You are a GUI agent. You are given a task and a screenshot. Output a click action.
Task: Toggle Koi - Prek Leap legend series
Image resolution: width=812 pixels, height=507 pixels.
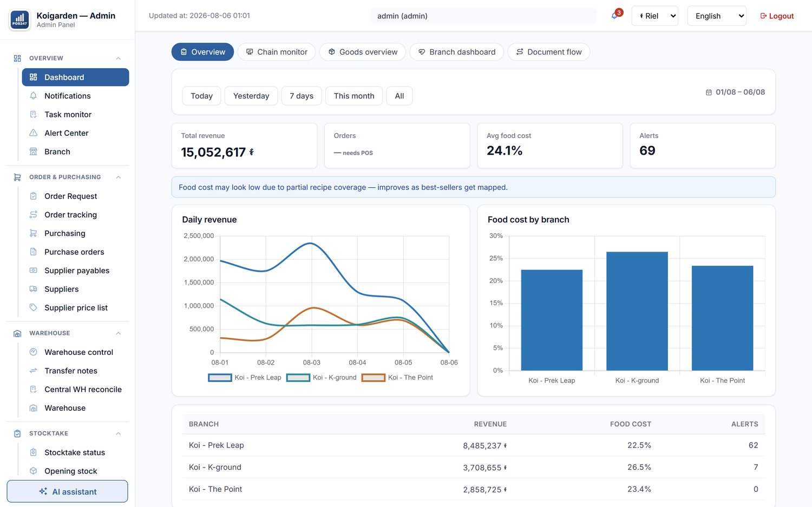(x=245, y=378)
